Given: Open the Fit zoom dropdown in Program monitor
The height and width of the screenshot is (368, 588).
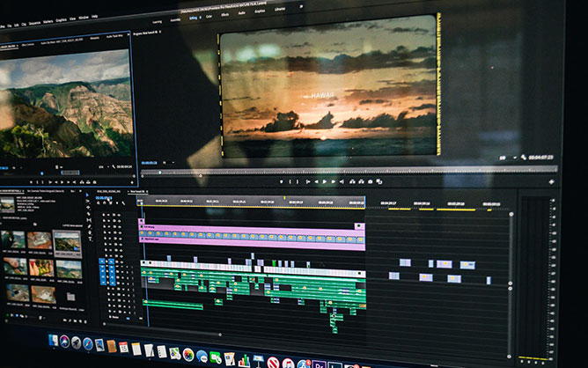Looking at the screenshot, I should click(168, 162).
